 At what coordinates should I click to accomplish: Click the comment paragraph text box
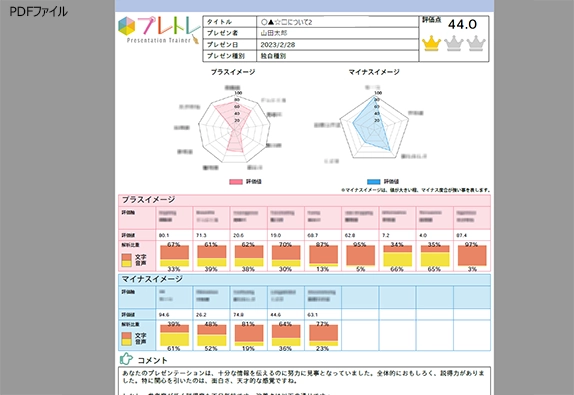(x=304, y=381)
